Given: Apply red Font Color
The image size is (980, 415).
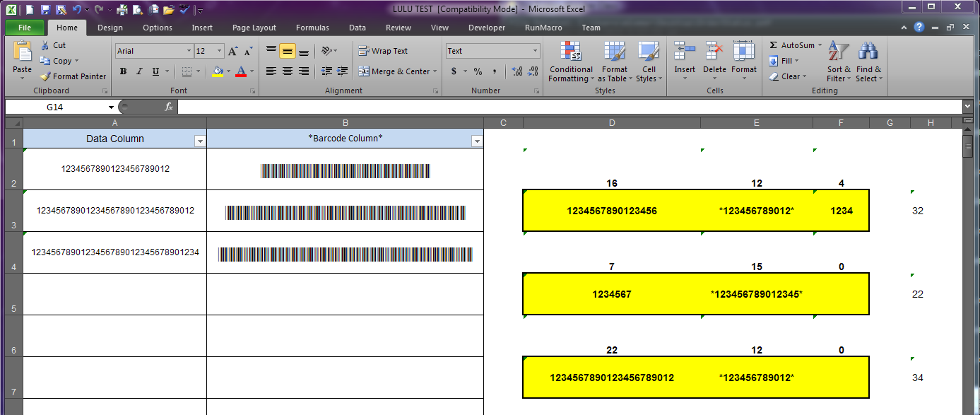Looking at the screenshot, I should pyautogui.click(x=241, y=71).
